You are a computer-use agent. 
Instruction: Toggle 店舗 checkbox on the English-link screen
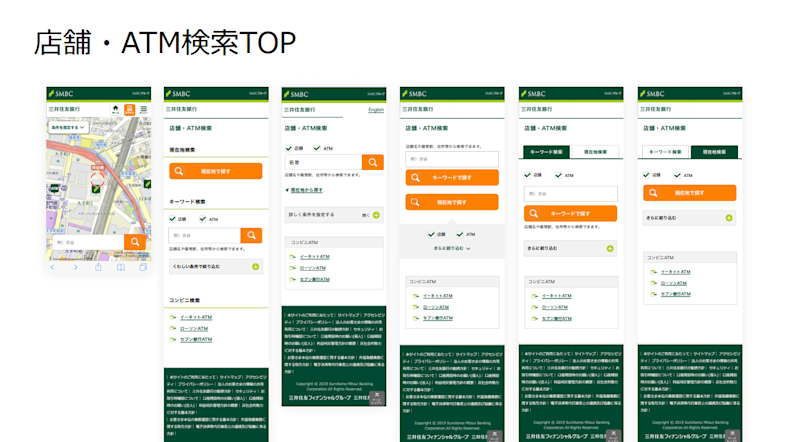click(289, 148)
